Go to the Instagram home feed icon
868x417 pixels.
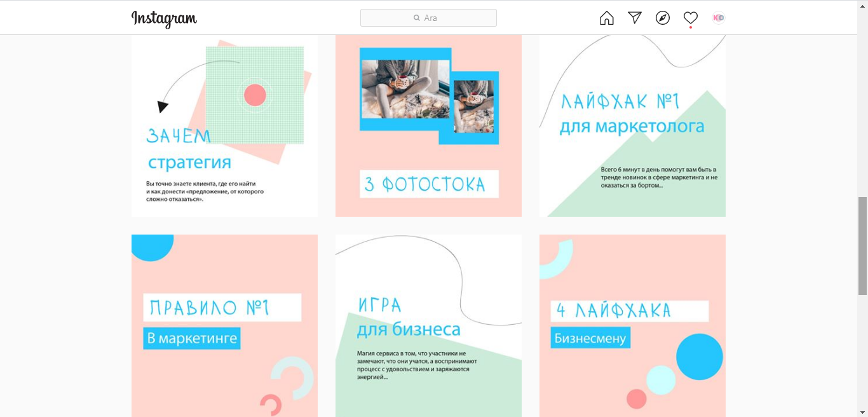pyautogui.click(x=607, y=18)
